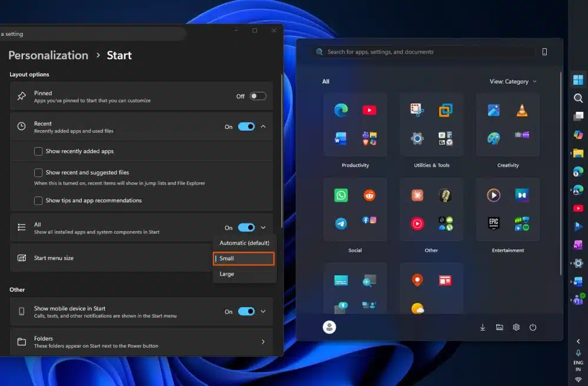Launch Word from Productivity group

click(341, 138)
